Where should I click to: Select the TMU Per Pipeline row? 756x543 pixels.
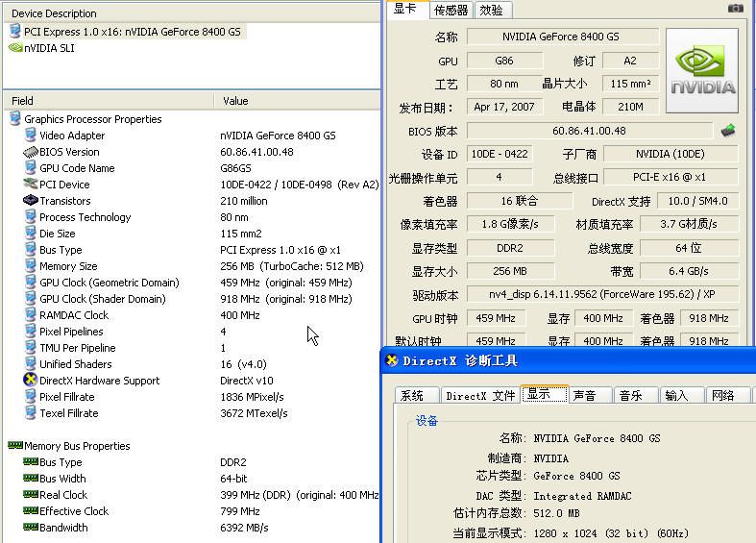coord(191,348)
